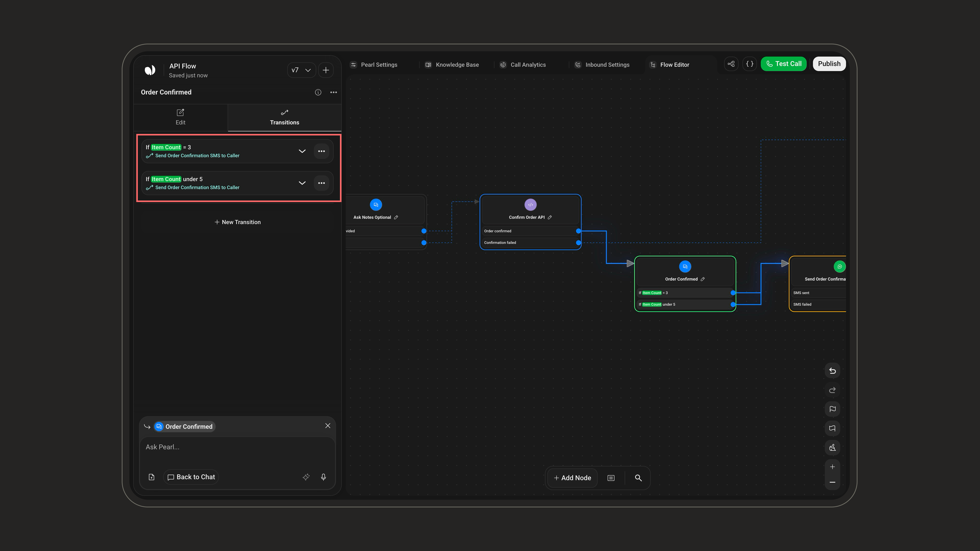Click 'Order confirmed' output row
This screenshot has width=980, height=551.
tap(530, 231)
